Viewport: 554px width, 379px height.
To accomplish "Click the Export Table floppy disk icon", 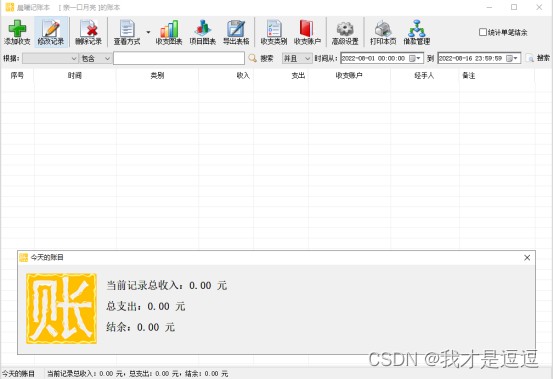I will (x=236, y=32).
